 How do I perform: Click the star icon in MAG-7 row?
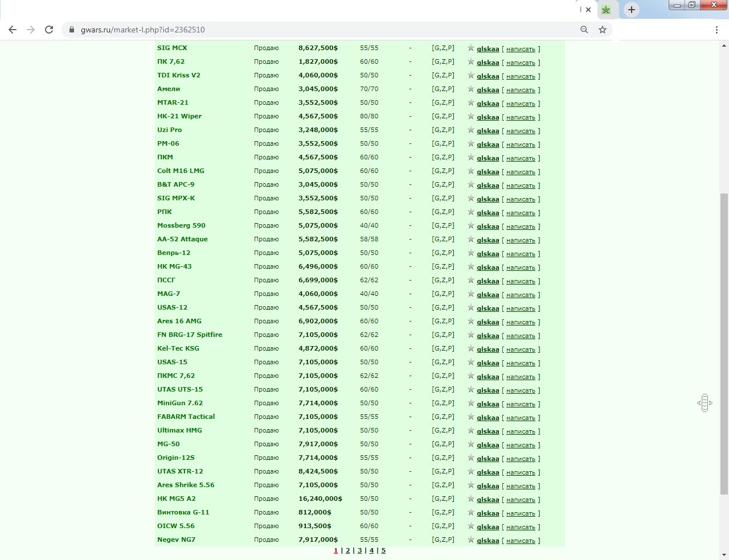click(471, 294)
